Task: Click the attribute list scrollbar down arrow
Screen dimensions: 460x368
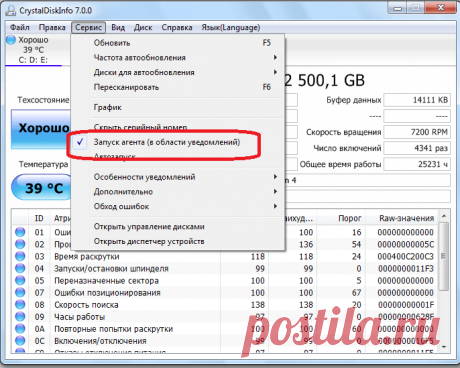Action: pos(444,347)
